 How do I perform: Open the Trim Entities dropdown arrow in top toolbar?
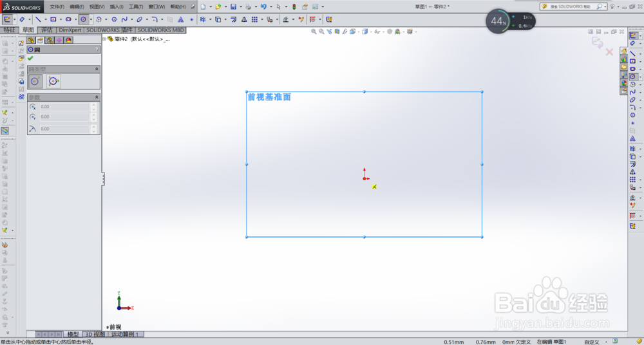point(211,19)
